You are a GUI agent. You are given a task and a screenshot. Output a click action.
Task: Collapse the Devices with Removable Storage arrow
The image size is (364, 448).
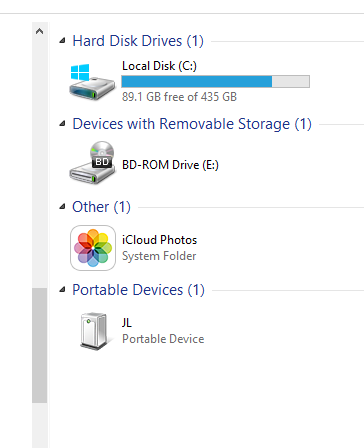pos(62,124)
